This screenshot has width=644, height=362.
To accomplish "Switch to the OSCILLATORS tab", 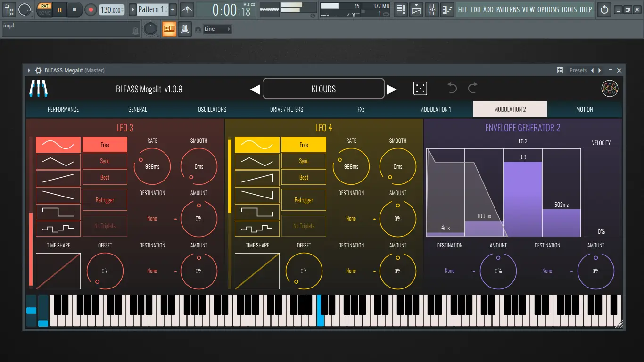I will point(212,109).
